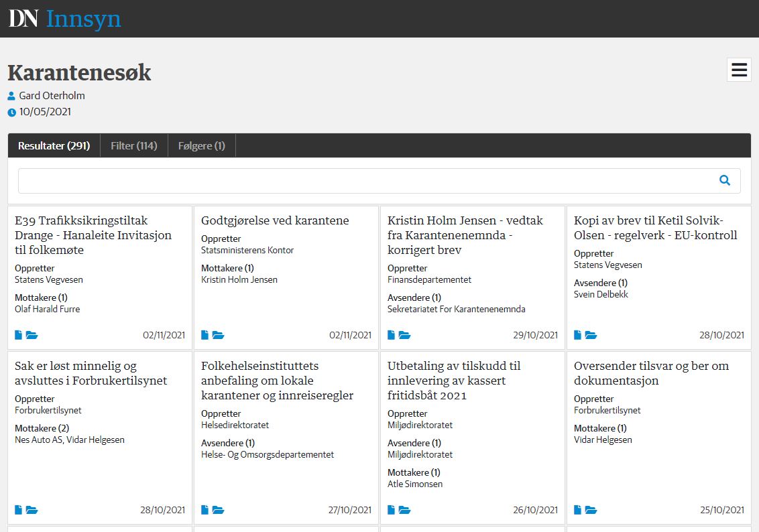Click document icon on Utbetaling av tilskudd card
Viewport: 759px width, 532px height.
tap(392, 510)
